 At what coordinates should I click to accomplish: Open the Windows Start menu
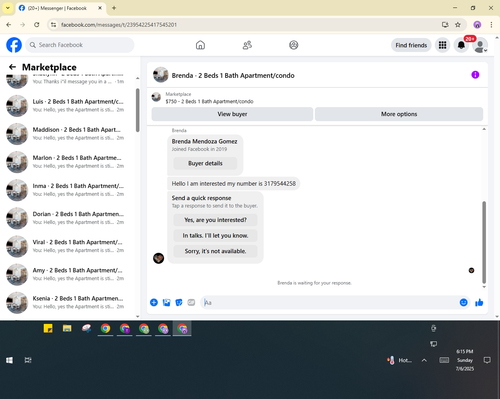pyautogui.click(x=9, y=360)
